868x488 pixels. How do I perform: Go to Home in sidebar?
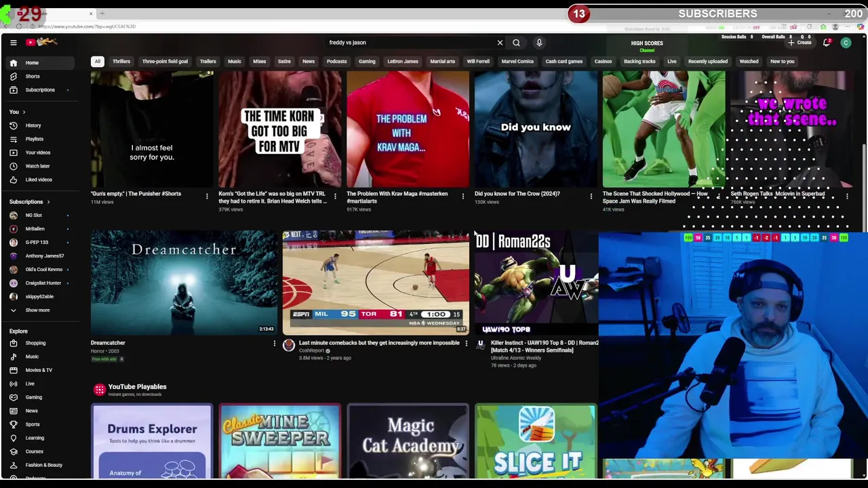41,62
